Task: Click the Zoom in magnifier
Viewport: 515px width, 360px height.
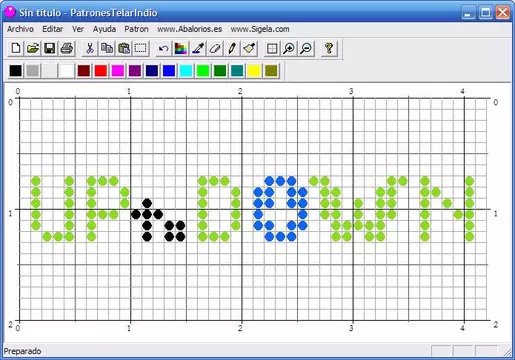Action: tap(289, 49)
